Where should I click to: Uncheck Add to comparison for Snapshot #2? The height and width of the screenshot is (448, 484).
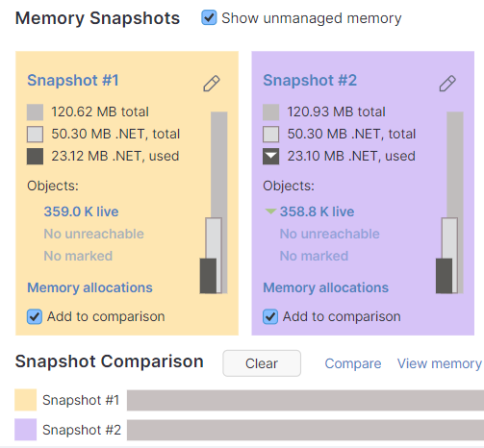(270, 316)
